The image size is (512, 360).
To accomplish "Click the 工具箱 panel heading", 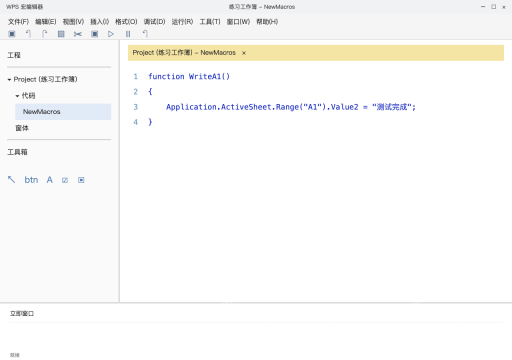I will point(17,152).
